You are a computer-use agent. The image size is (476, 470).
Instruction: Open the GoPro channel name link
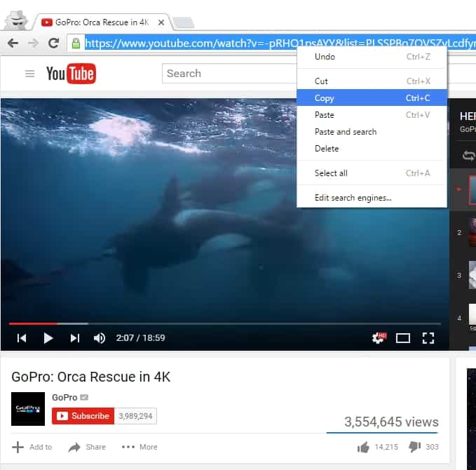(x=64, y=397)
